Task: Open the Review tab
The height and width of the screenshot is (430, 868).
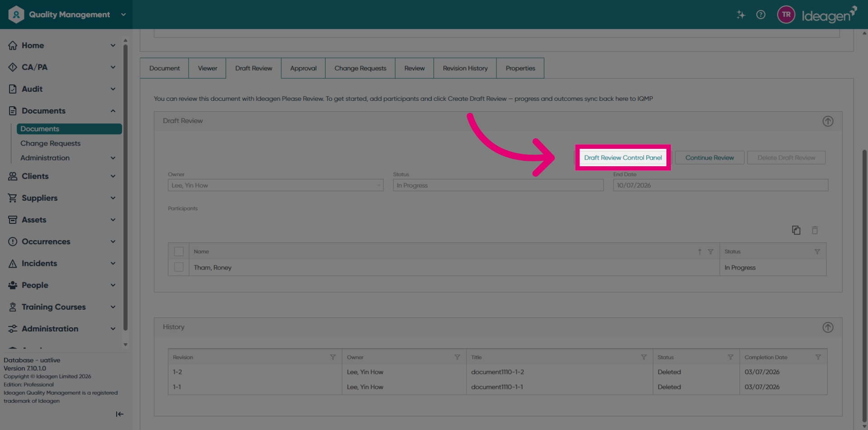Action: 415,68
